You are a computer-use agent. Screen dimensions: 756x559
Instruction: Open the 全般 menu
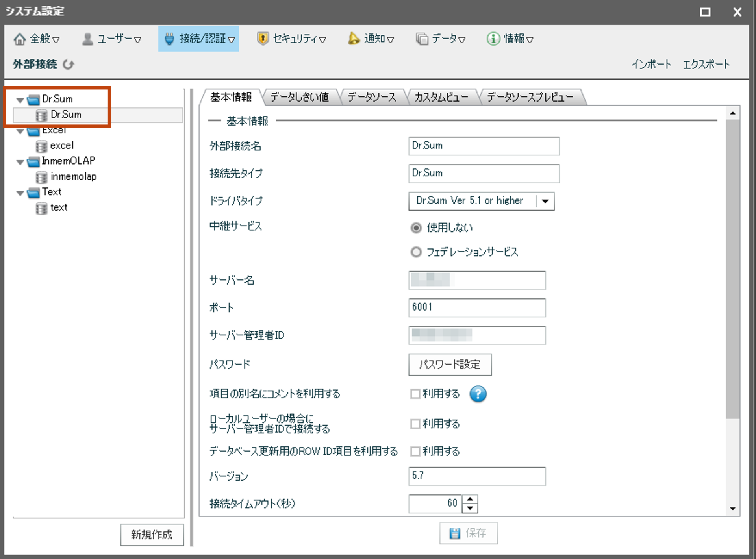coord(37,39)
